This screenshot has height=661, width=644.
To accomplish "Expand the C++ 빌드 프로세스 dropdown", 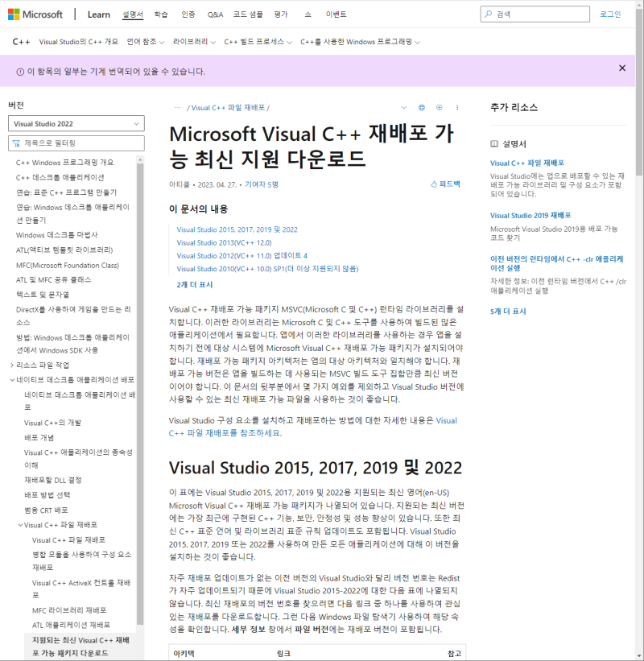I will 258,42.
